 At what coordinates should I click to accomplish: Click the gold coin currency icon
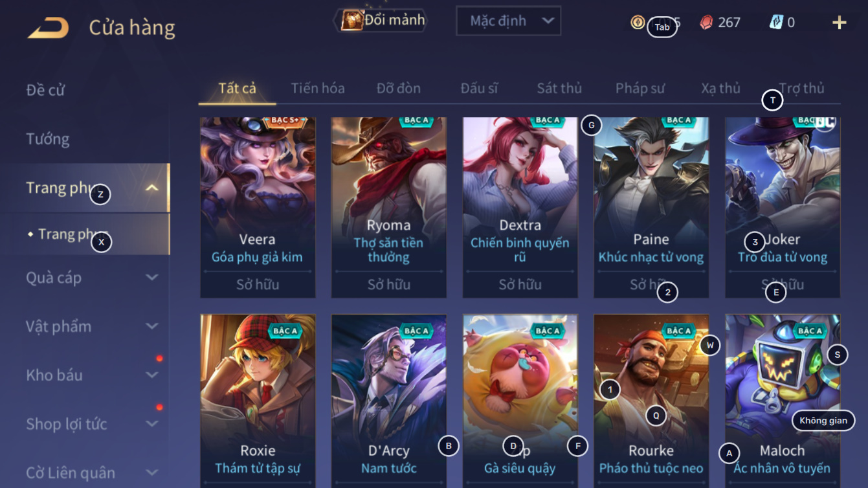638,22
